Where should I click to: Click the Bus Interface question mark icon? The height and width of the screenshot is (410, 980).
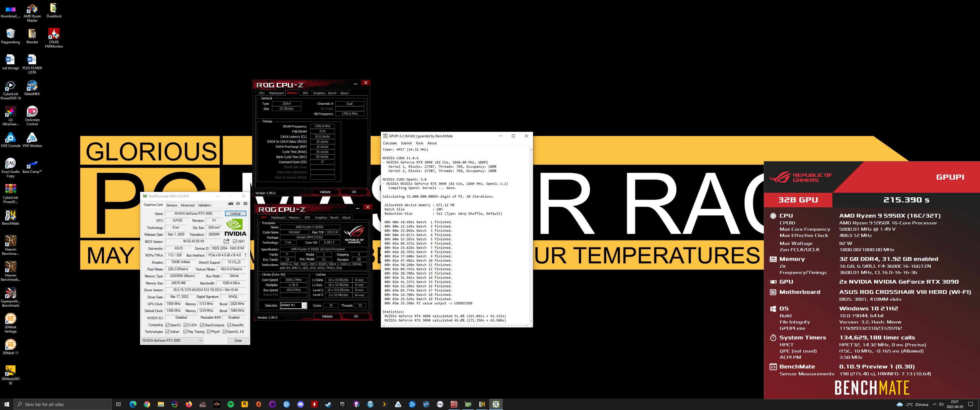click(245, 255)
